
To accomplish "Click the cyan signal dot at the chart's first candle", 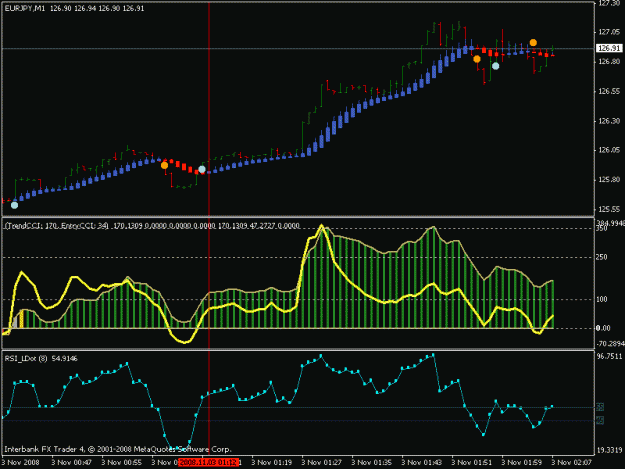I will pos(14,205).
